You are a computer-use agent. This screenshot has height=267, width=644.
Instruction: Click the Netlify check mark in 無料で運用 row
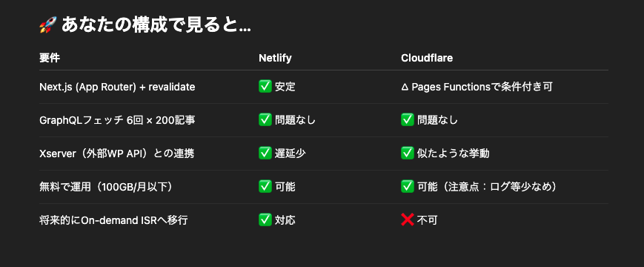[x=265, y=186]
